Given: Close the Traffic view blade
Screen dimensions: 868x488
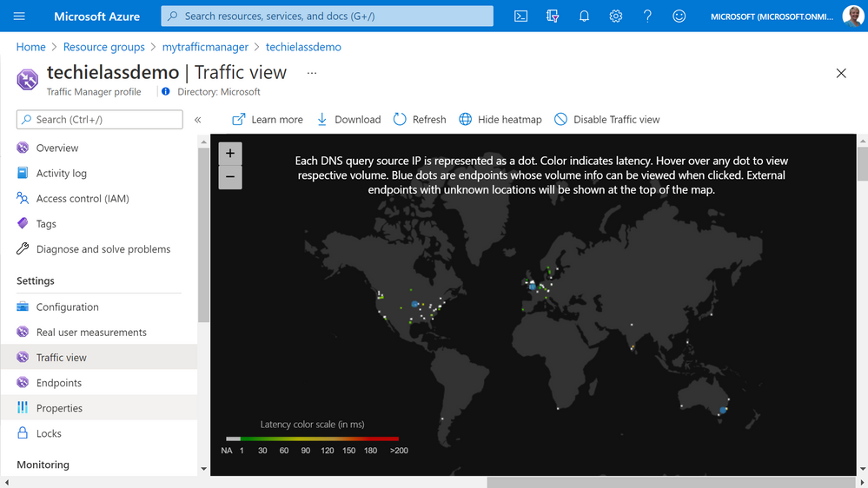Looking at the screenshot, I should pos(841,73).
